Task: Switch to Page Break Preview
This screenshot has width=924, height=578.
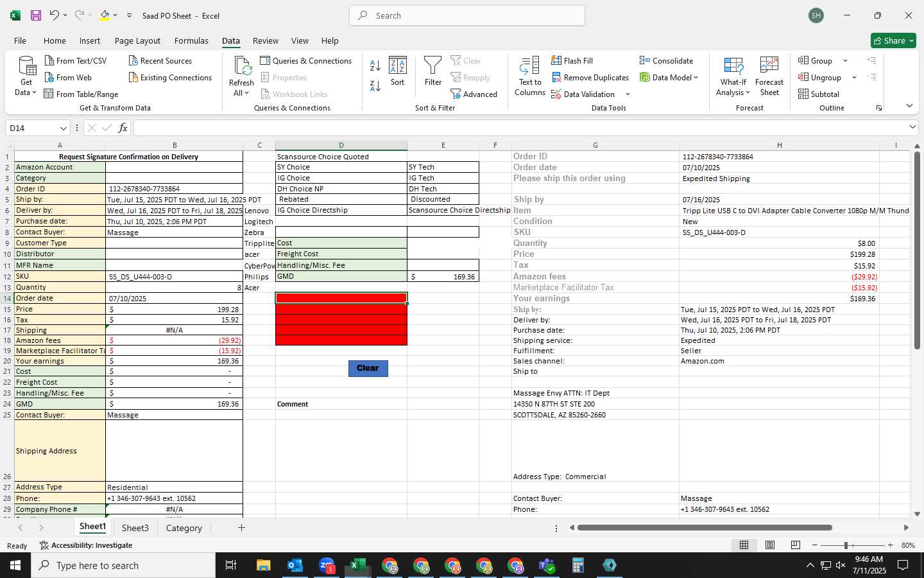Action: [x=796, y=545]
